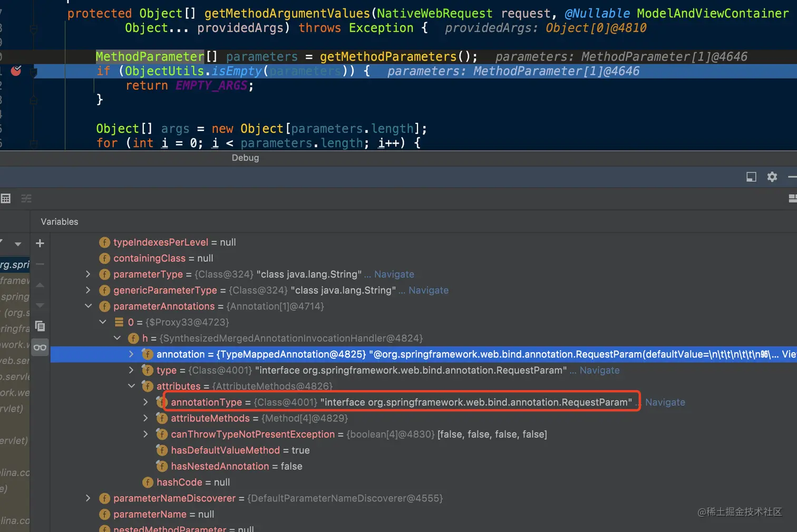Collapse the attributes AttributeMethods node
This screenshot has height=532, width=797.
click(x=131, y=386)
